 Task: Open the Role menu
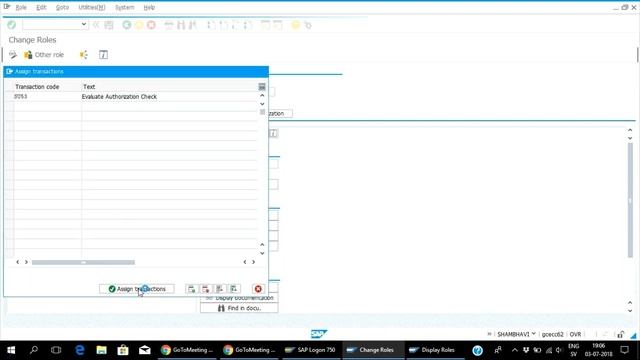21,7
